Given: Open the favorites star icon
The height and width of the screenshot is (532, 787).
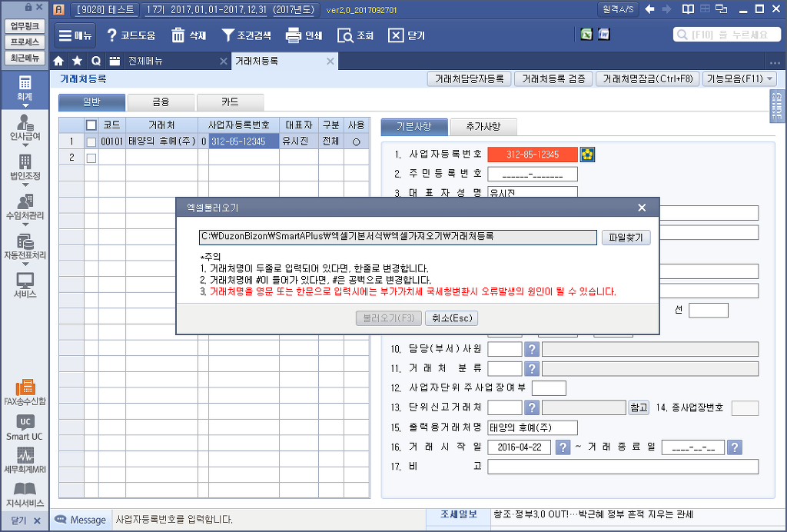Looking at the screenshot, I should [78, 62].
